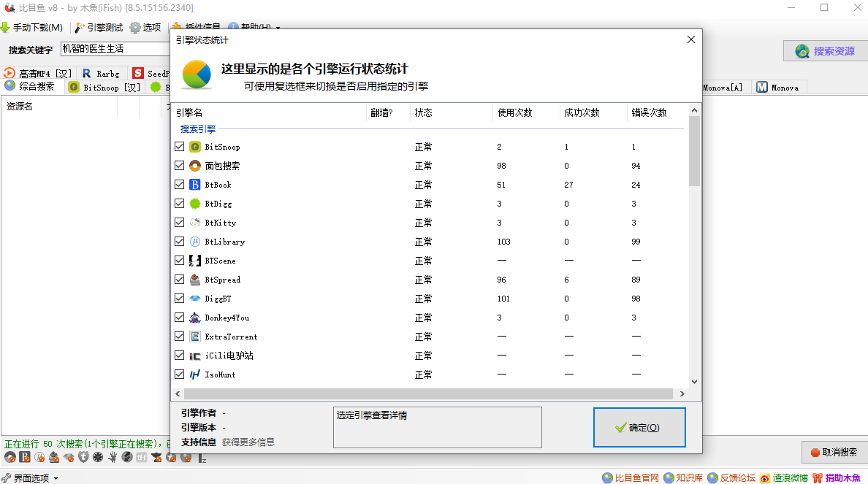Click the BitSnoop engine icon in the list

195,147
